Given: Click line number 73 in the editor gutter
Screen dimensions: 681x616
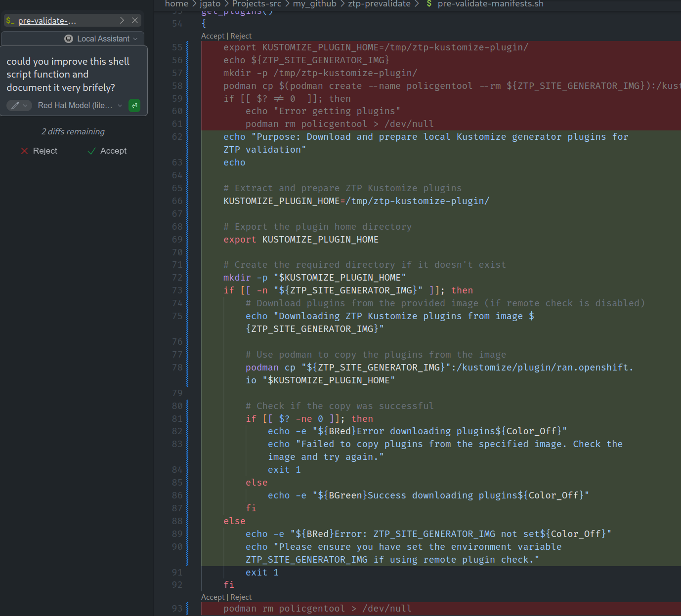Looking at the screenshot, I should (177, 290).
